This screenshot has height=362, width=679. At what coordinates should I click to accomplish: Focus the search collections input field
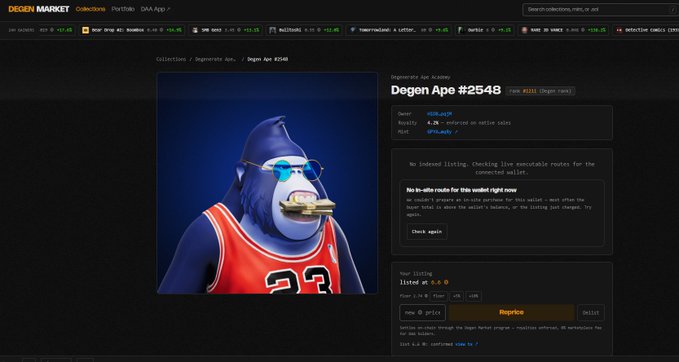click(600, 9)
